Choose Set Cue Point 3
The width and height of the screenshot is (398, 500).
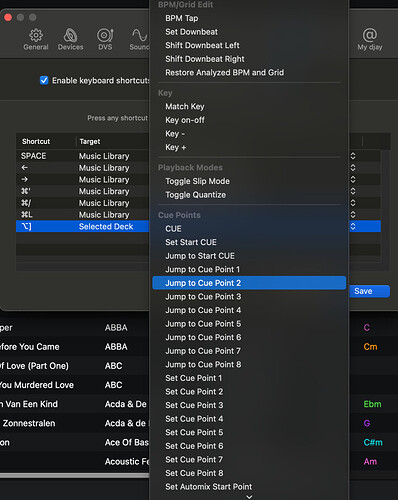(249, 405)
